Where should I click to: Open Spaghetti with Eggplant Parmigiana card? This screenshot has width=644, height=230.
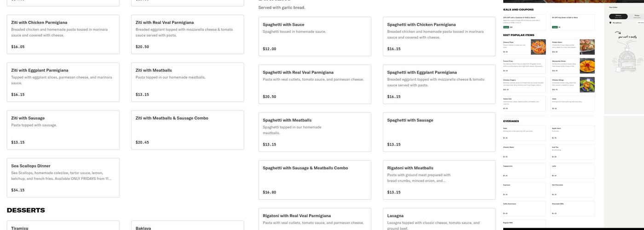(439, 84)
